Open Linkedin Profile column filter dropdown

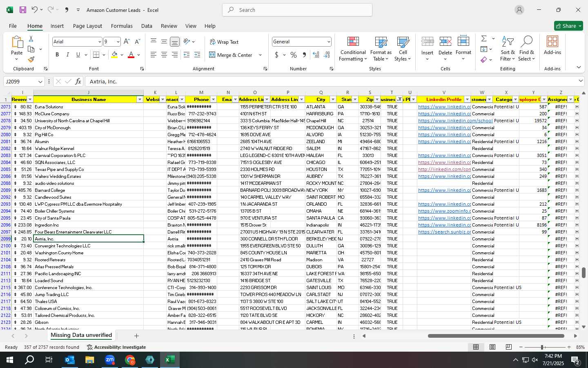tap(467, 100)
